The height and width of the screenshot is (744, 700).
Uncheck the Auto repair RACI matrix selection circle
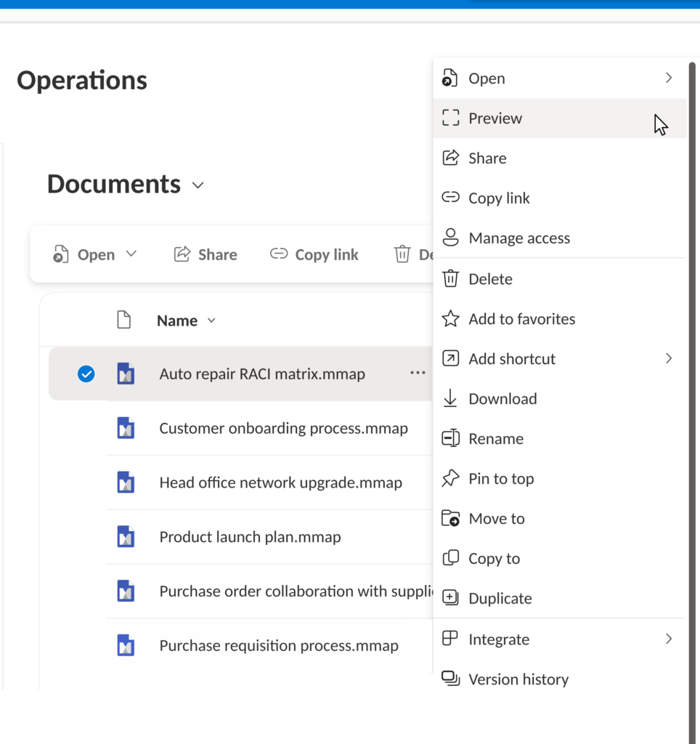pyautogui.click(x=86, y=374)
